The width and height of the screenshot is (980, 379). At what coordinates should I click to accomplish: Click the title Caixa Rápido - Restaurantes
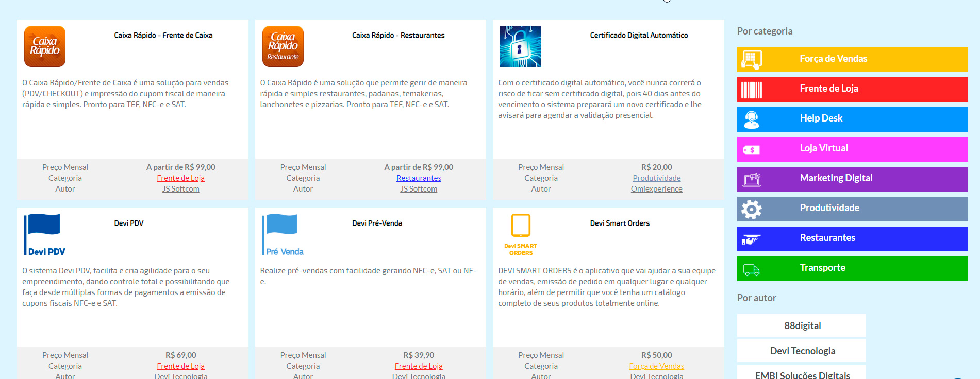pyautogui.click(x=398, y=36)
